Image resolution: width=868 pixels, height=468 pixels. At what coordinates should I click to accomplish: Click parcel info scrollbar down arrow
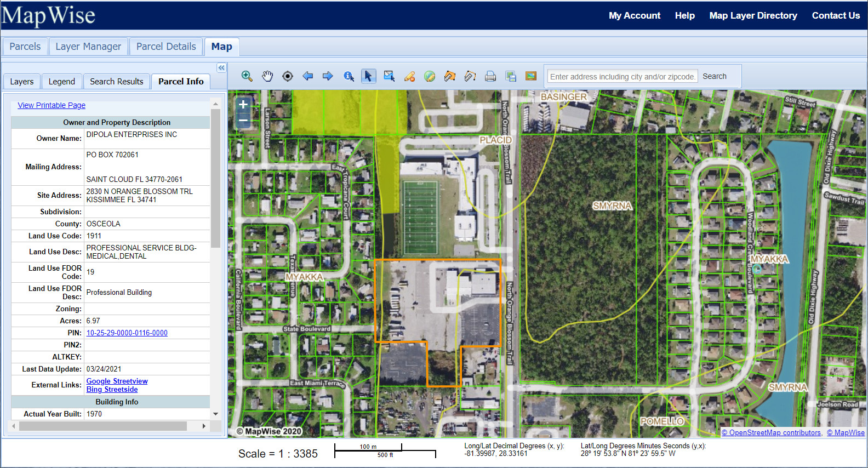[x=215, y=414]
